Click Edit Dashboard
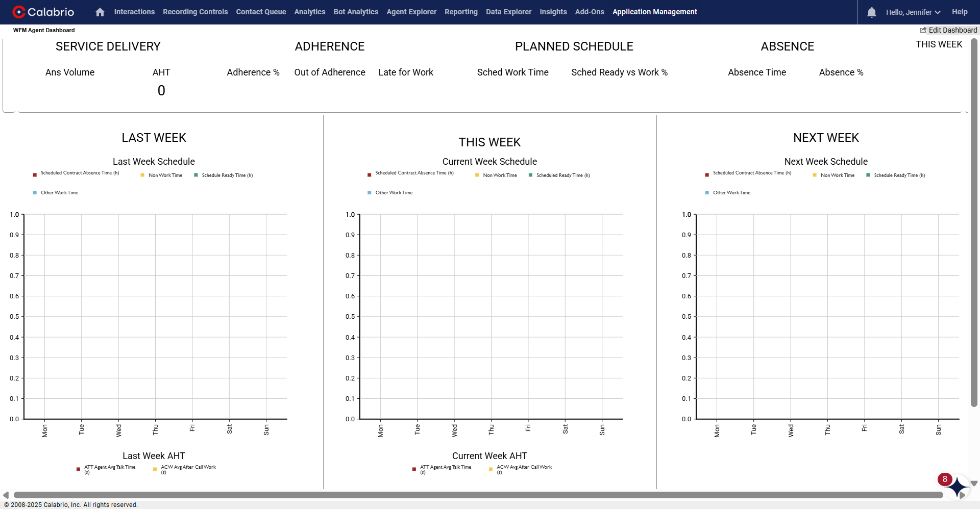The image size is (980, 509). pos(948,30)
